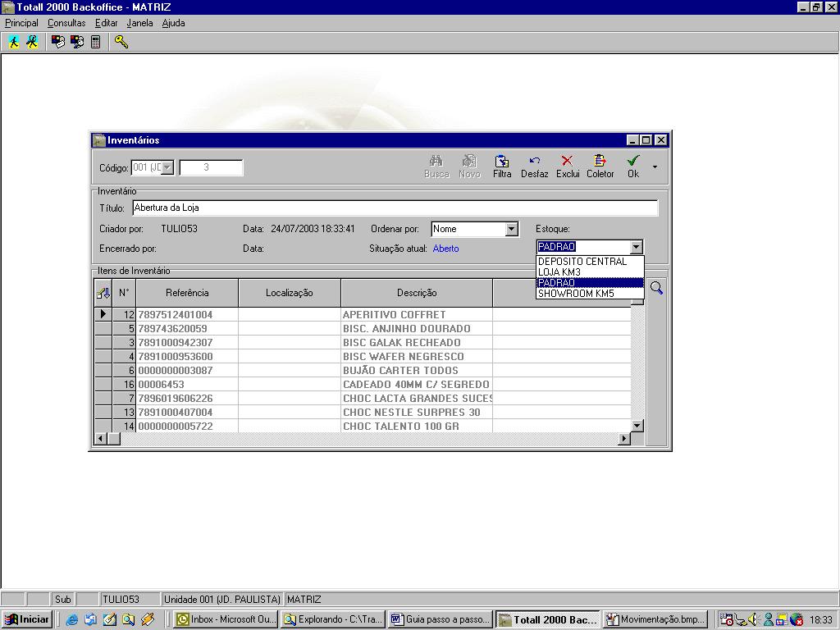Open the Consultas menu

(x=66, y=23)
